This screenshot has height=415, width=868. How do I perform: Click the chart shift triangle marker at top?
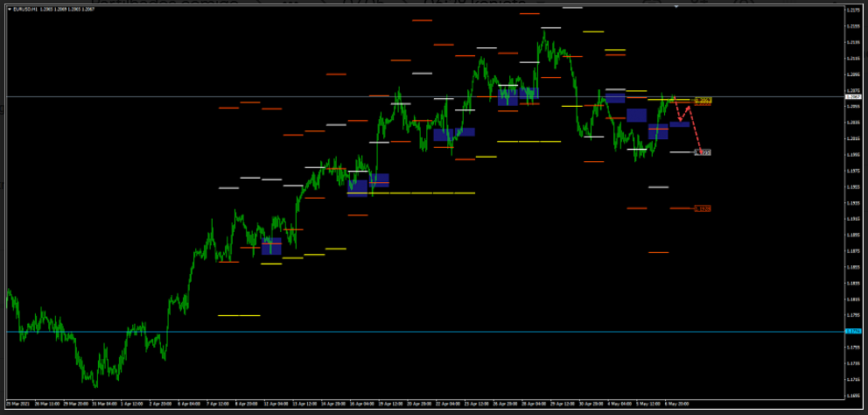[676, 6]
